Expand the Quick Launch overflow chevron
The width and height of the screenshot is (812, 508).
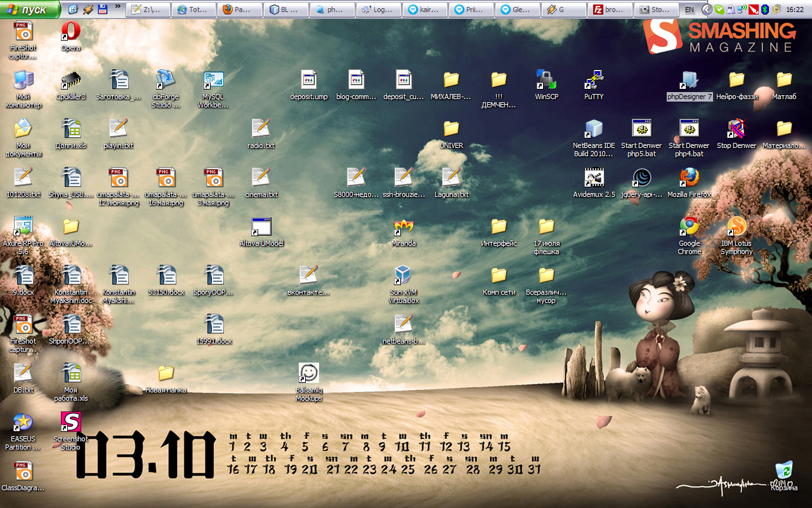(118, 8)
